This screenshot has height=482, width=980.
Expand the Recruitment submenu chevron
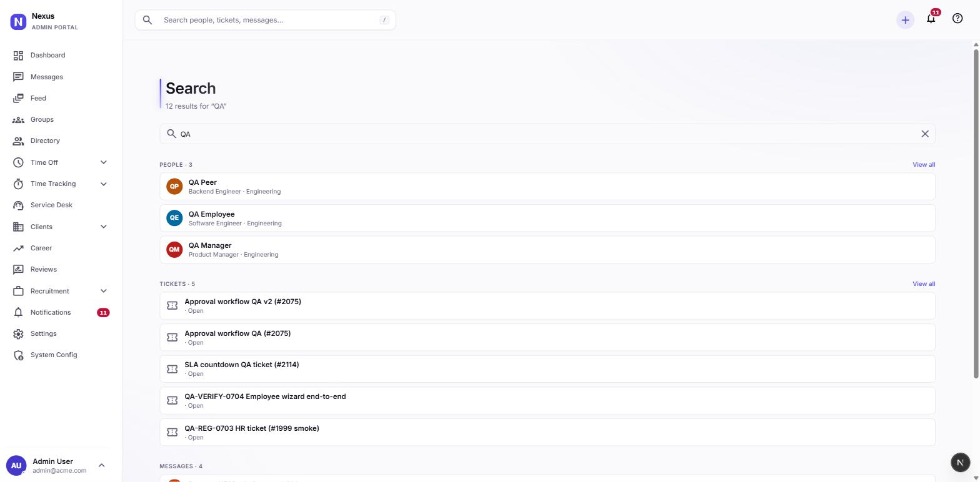click(103, 291)
